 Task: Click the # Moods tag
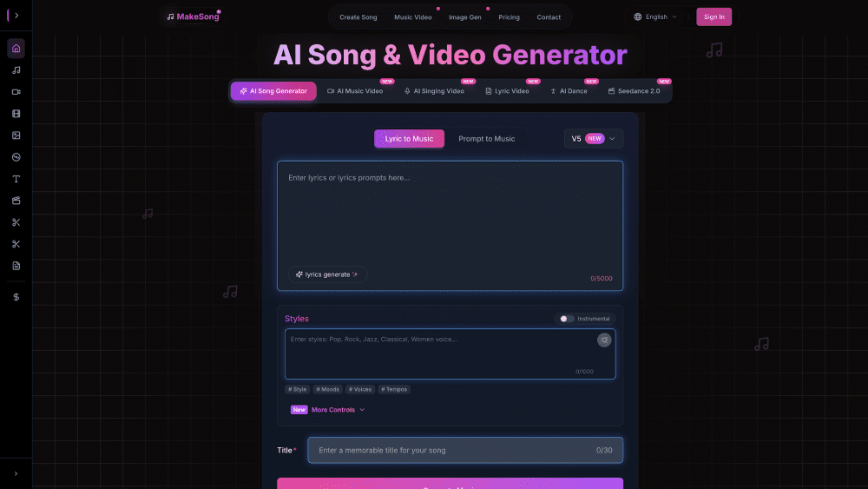[x=328, y=389]
